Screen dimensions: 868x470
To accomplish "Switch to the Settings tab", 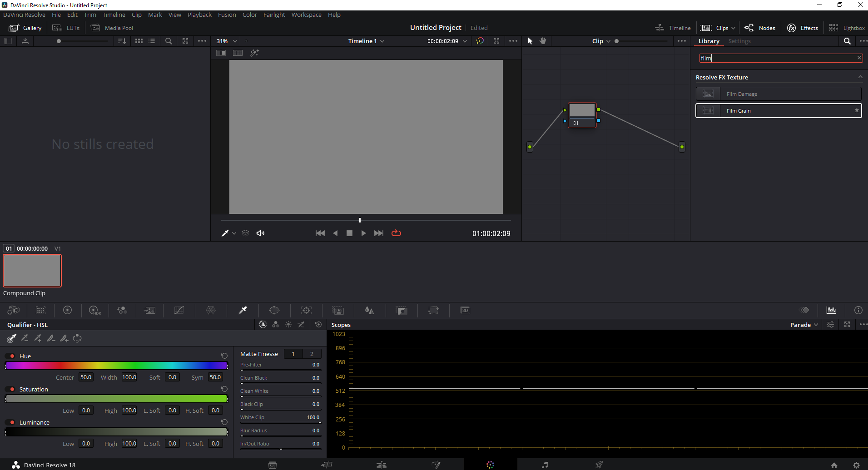I will pos(739,41).
